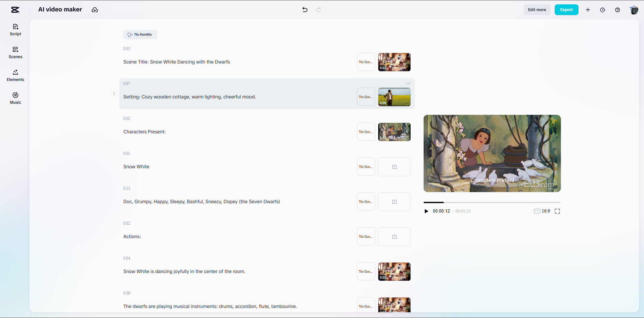The image size is (644, 318).
Task: Open the Tio Gordito voice selector
Action: click(x=140, y=35)
